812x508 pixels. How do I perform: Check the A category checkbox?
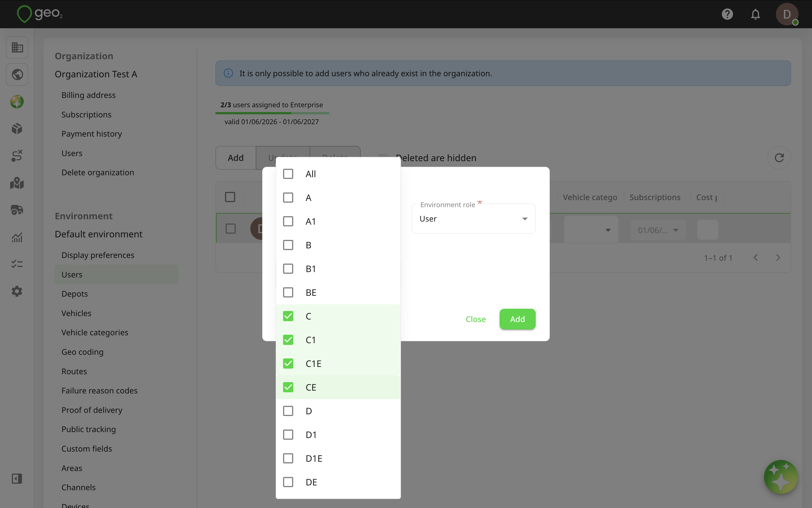pos(288,198)
